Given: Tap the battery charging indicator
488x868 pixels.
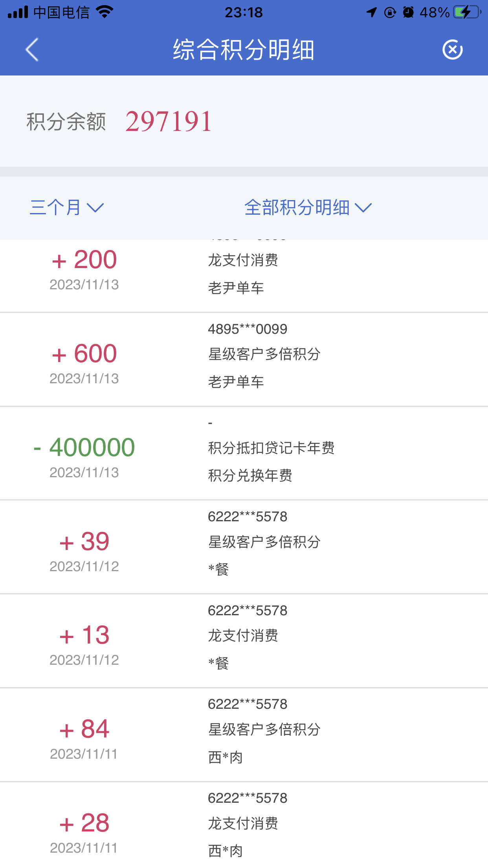Looking at the screenshot, I should [467, 12].
